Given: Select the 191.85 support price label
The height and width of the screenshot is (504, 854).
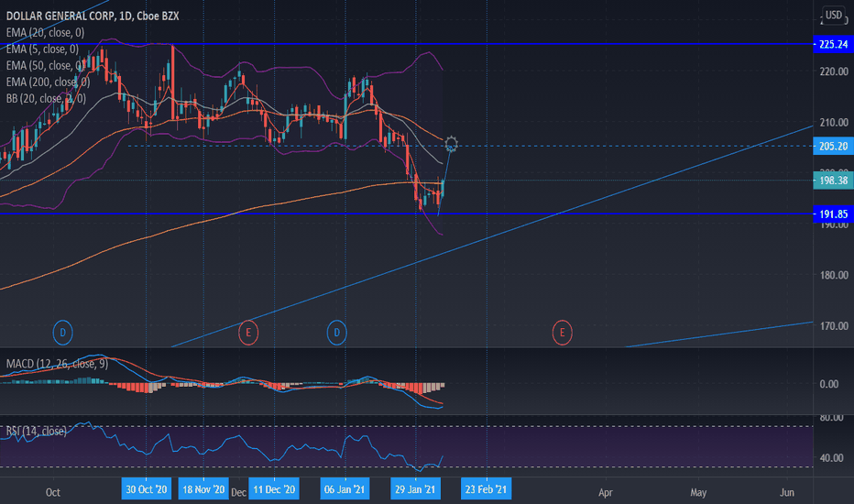Looking at the screenshot, I should tap(833, 214).
